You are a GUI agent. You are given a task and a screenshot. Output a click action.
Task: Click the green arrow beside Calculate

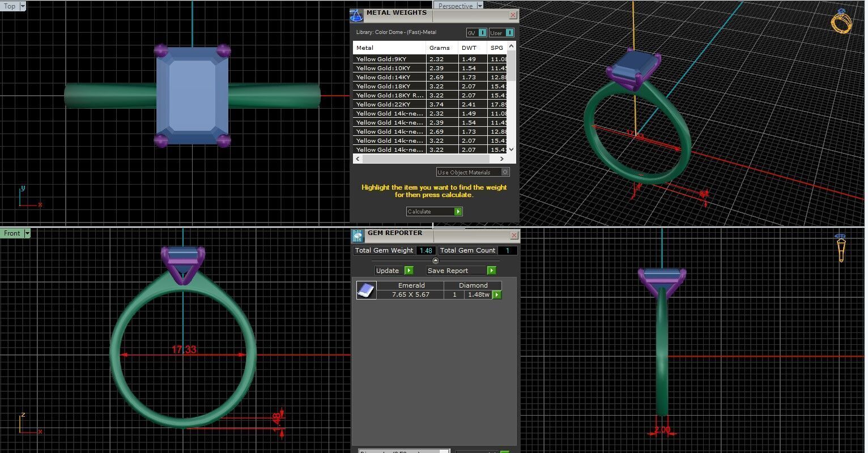(x=458, y=211)
